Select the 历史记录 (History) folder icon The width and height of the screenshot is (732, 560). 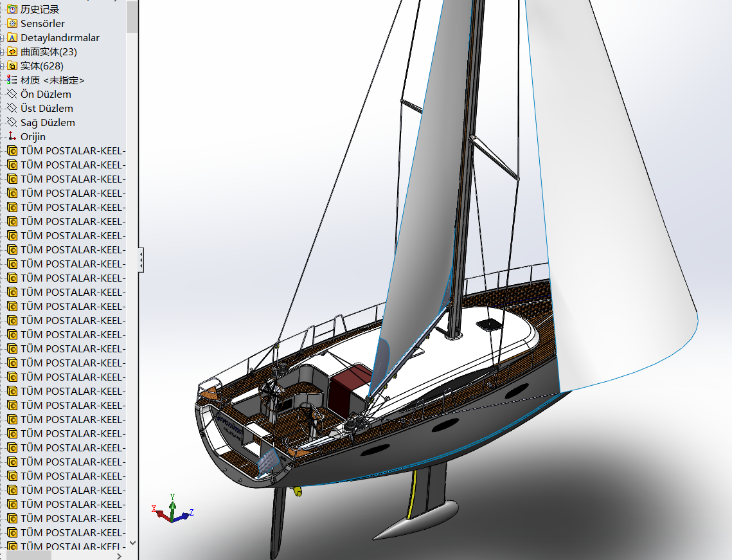pyautogui.click(x=13, y=9)
